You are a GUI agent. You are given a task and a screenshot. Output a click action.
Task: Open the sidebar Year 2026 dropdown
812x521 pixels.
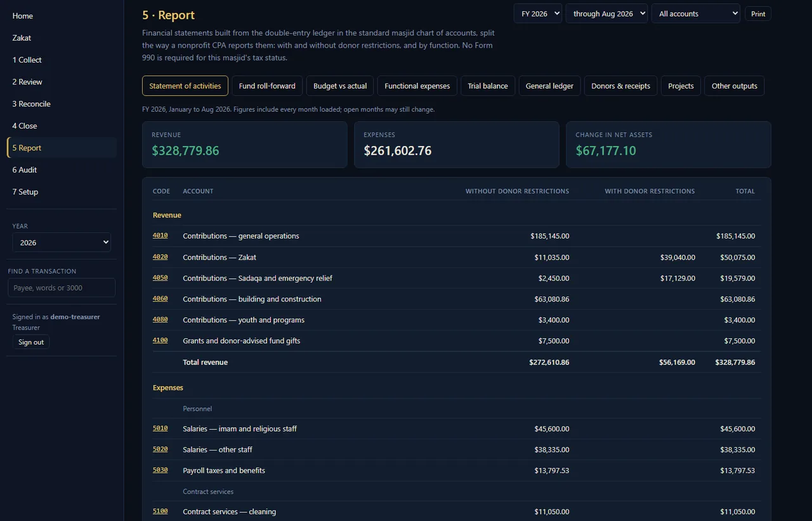coord(62,242)
